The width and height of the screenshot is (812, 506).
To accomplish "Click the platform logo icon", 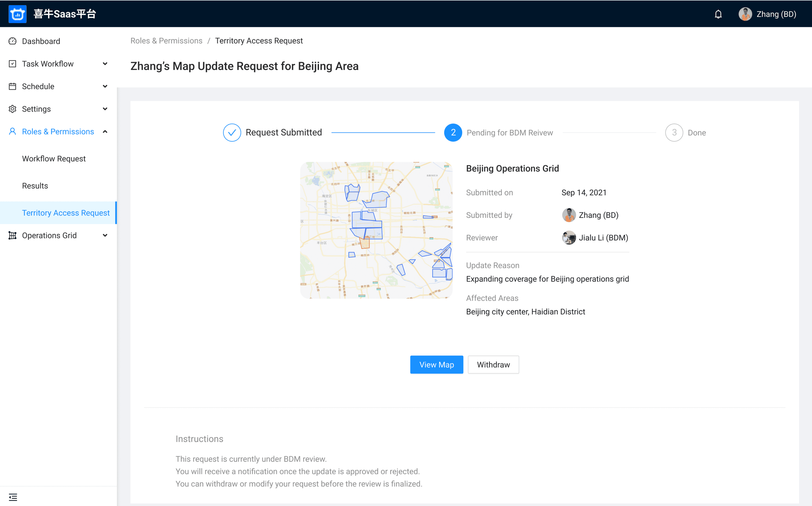I will (17, 14).
